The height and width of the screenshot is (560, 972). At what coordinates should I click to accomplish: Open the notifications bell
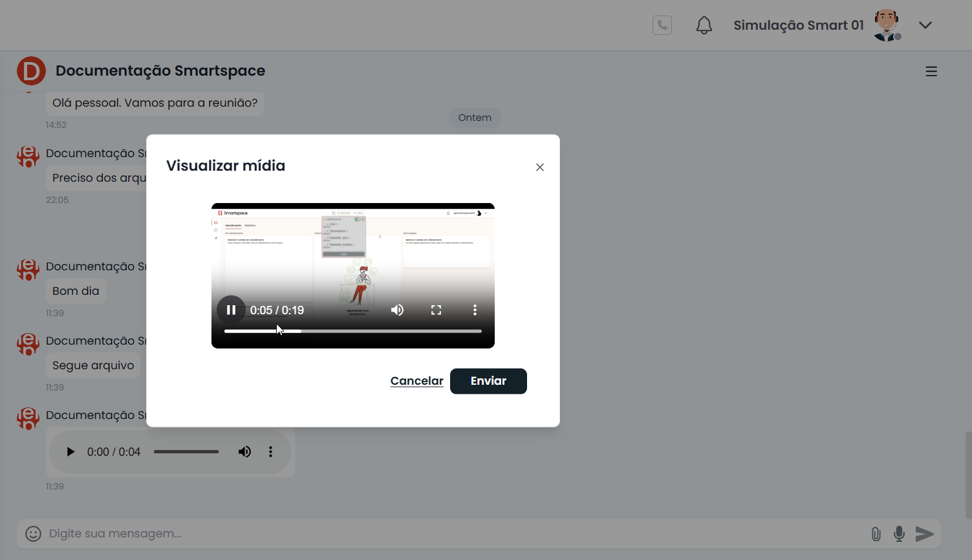point(704,25)
